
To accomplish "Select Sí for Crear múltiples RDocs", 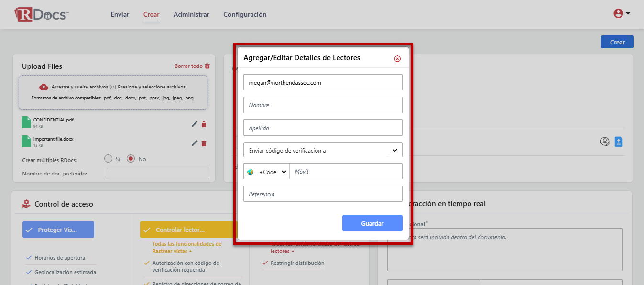I will (108, 159).
